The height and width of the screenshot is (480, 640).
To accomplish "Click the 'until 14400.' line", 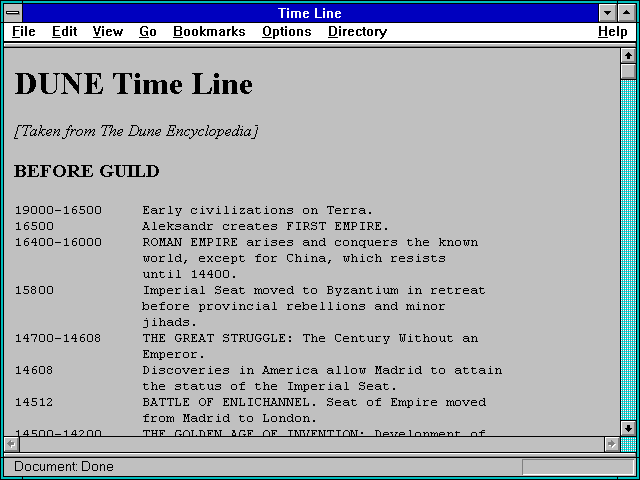I will coord(190,274).
